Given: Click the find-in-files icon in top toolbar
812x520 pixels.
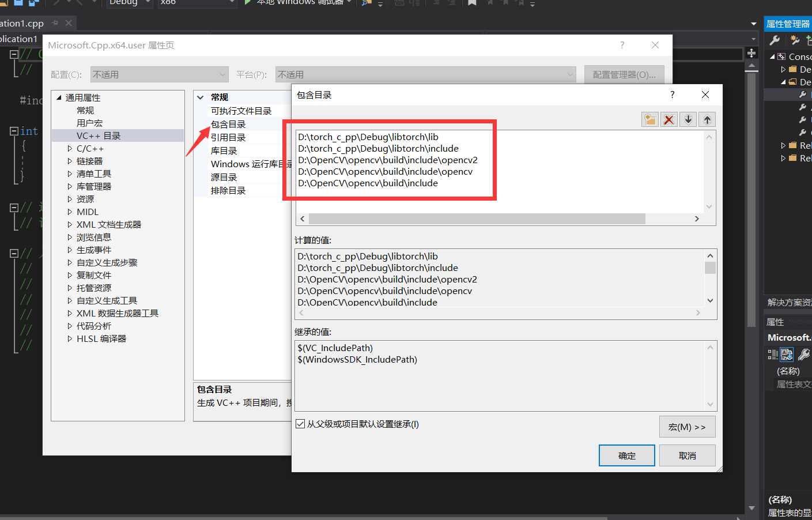Looking at the screenshot, I should 366,2.
